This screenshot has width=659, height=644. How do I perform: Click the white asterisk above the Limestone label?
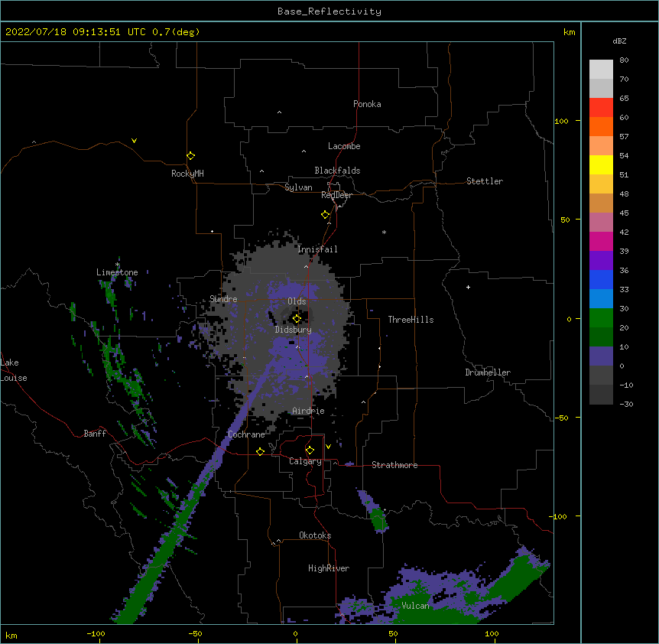click(117, 265)
